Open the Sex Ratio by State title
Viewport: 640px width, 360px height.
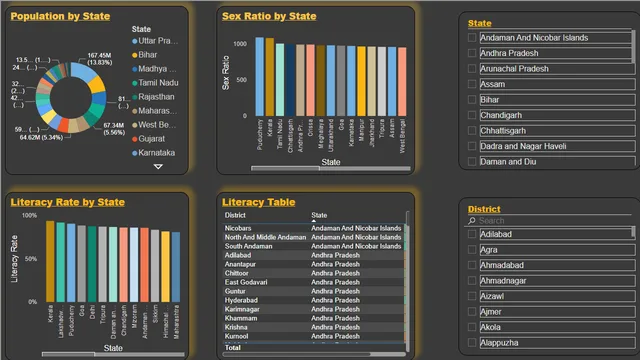click(x=269, y=16)
